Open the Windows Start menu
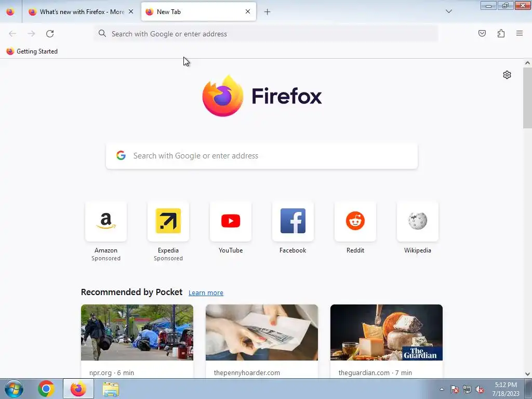The height and width of the screenshot is (399, 532). pyautogui.click(x=14, y=389)
